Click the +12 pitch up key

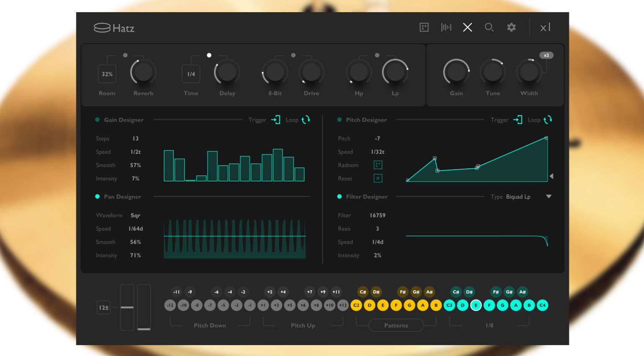point(343,305)
